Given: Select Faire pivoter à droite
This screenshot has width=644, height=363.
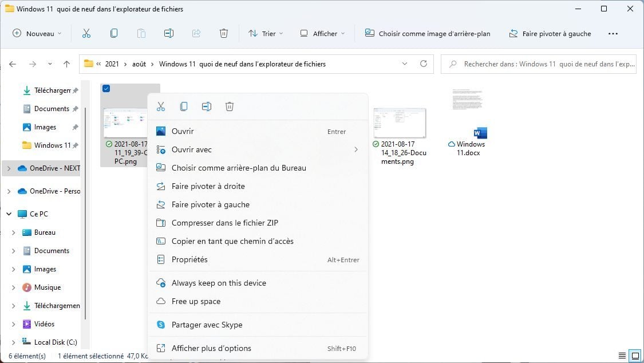Looking at the screenshot, I should pyautogui.click(x=258, y=187).
